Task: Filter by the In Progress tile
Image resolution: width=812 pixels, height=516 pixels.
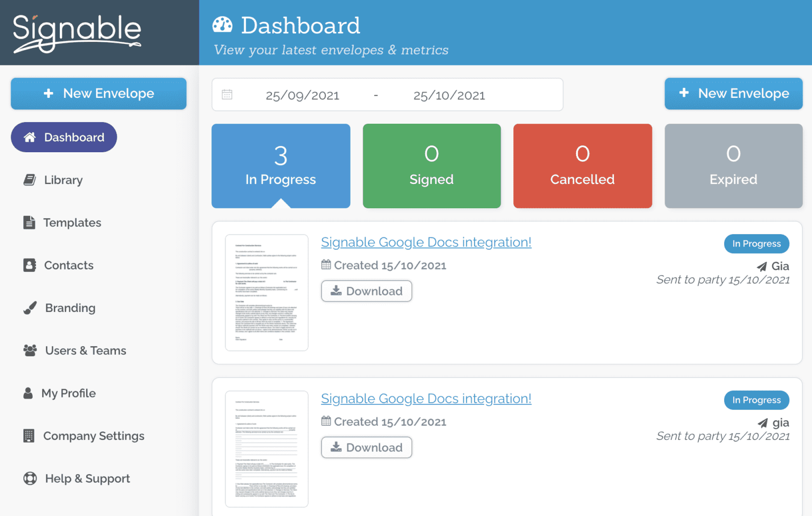Action: pos(281,166)
